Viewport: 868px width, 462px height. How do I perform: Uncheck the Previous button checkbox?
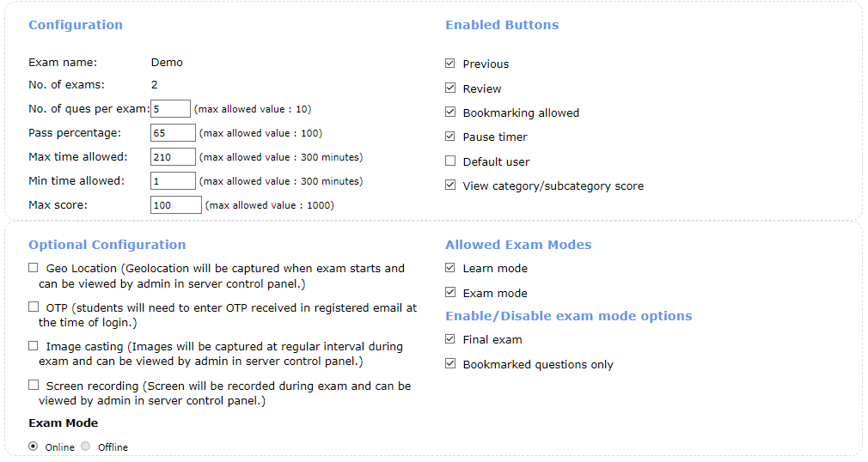(x=450, y=64)
